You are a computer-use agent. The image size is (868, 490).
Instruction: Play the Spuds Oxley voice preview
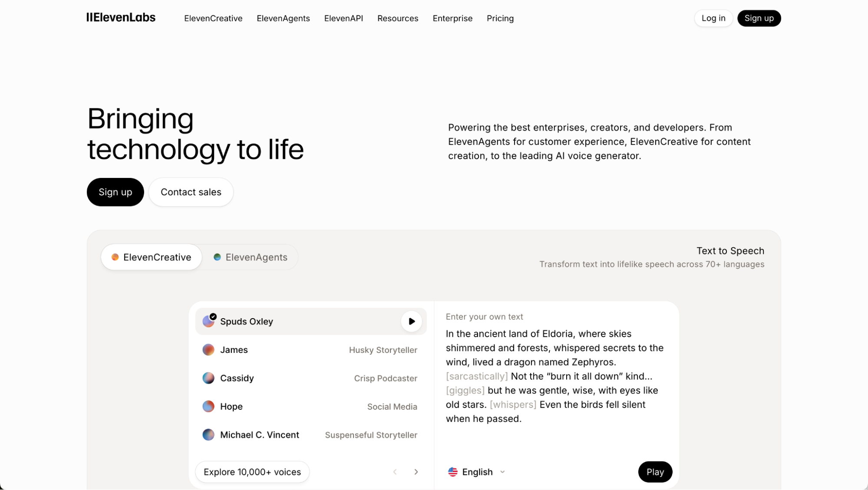[x=411, y=322]
